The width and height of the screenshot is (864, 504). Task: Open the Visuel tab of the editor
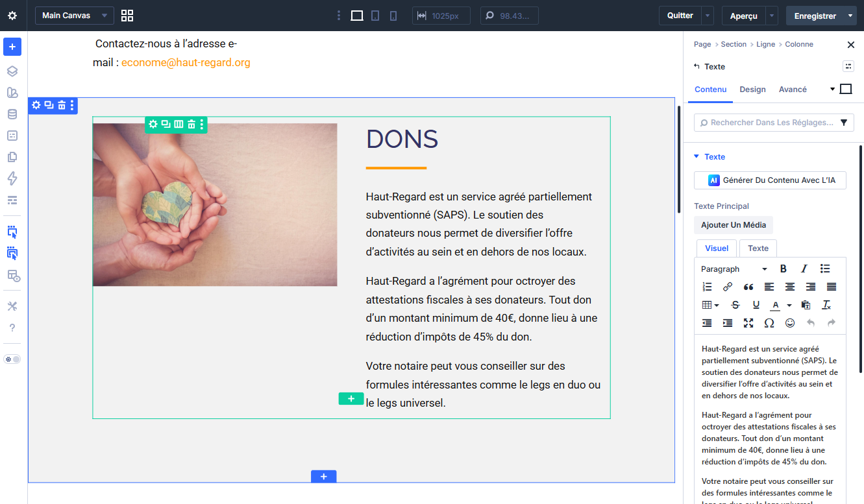coord(716,248)
